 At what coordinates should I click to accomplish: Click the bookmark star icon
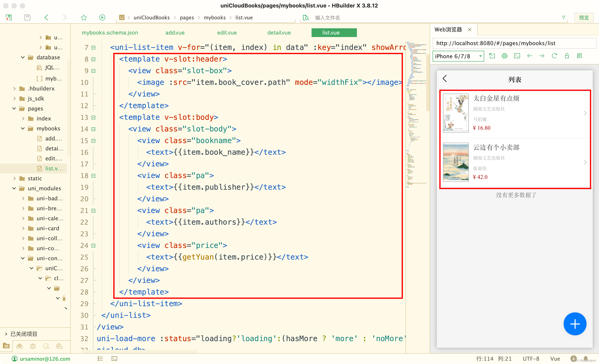84,17
